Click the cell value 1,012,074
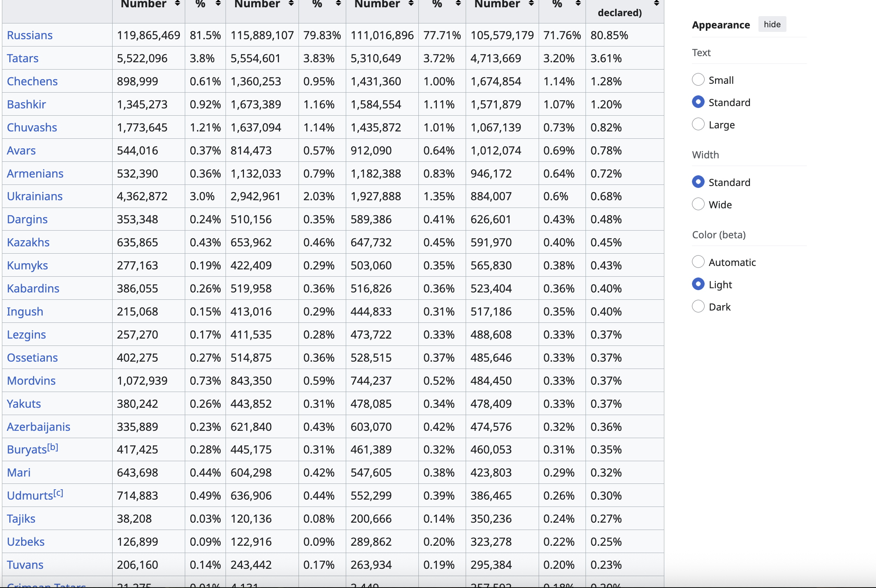Image resolution: width=876 pixels, height=588 pixels. [496, 151]
